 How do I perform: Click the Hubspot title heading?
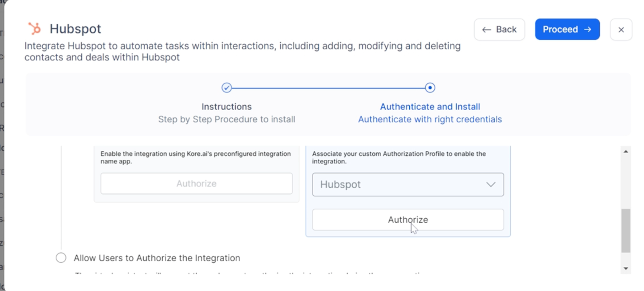pos(75,29)
